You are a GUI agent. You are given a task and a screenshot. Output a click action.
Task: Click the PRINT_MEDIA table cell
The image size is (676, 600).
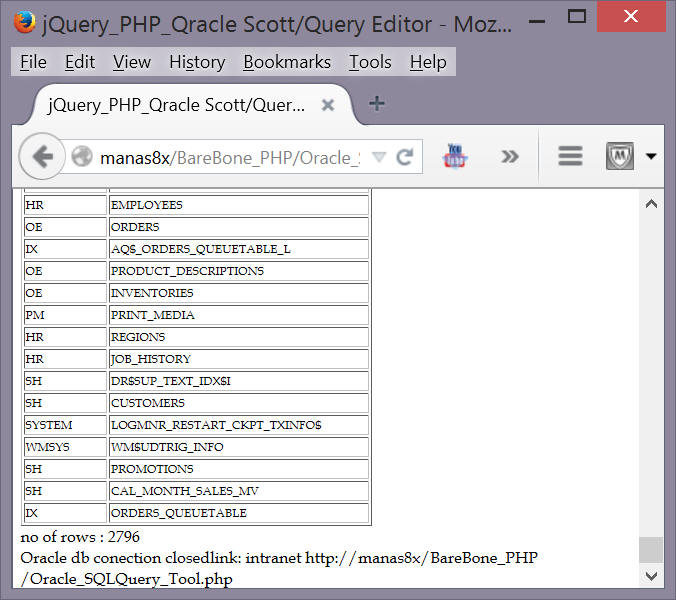pos(239,315)
